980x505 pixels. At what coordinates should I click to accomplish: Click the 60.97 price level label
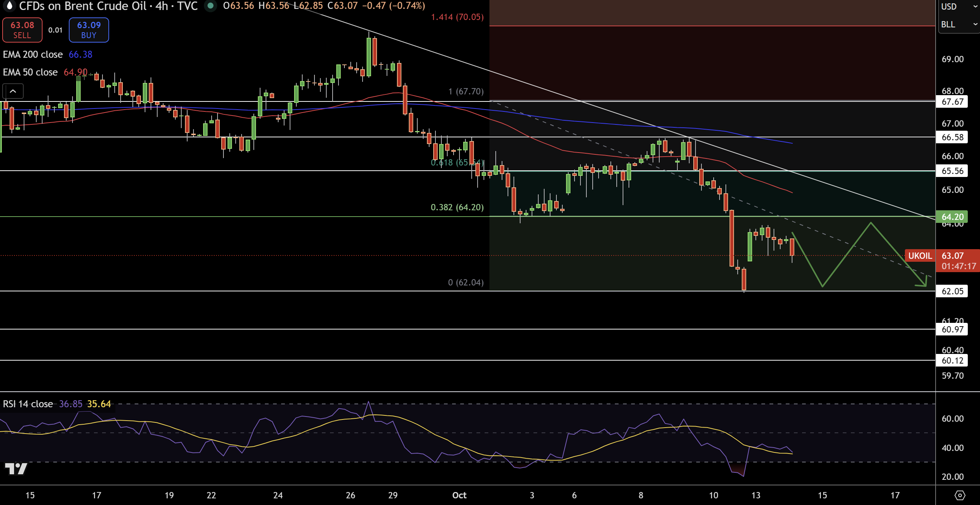click(x=952, y=329)
